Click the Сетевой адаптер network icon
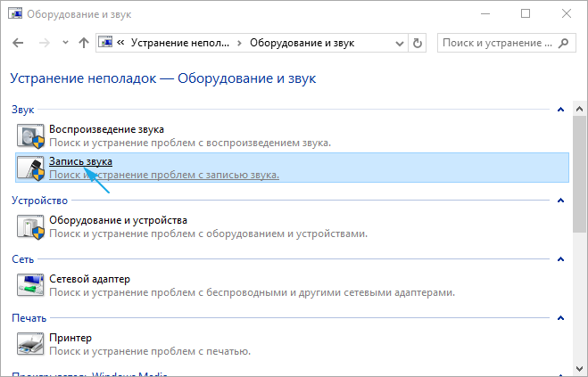Screen dimensions: 588x377 click(x=30, y=285)
